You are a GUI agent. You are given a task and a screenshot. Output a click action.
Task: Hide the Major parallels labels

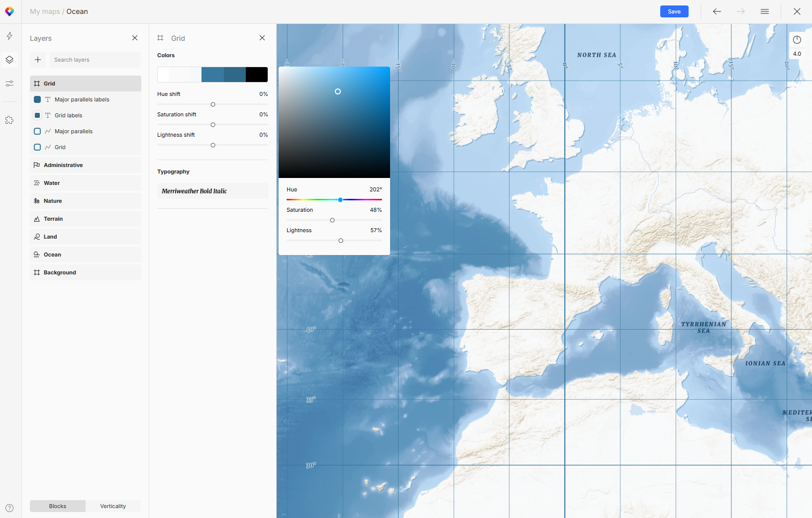(37, 99)
